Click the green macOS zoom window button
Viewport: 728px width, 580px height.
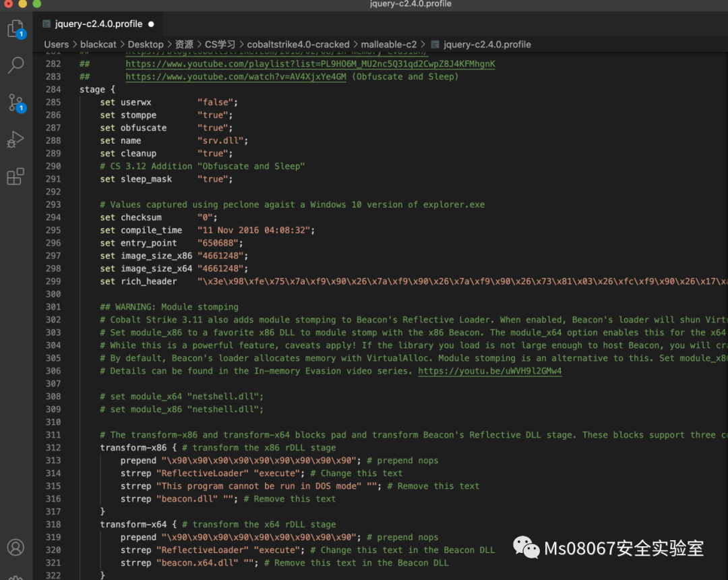[37, 4]
